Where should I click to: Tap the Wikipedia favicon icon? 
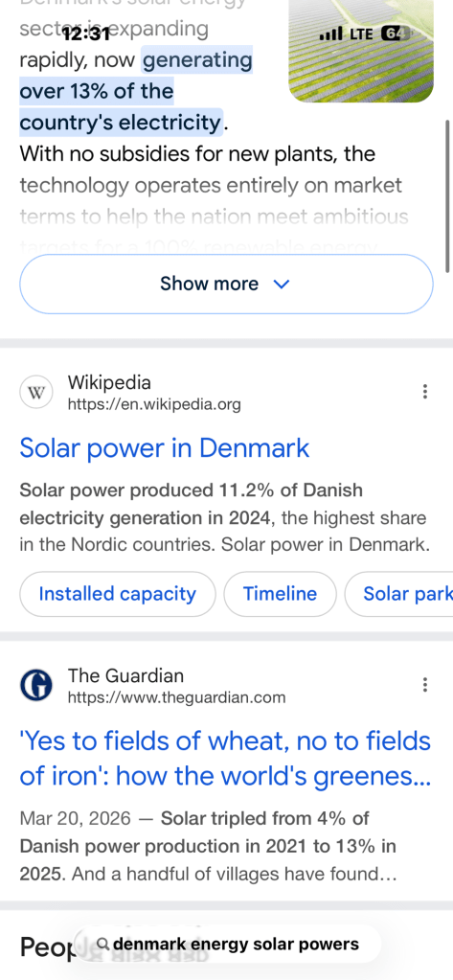point(36,393)
